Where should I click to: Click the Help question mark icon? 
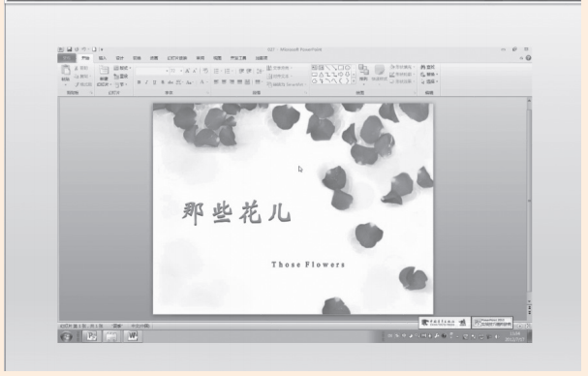pos(528,58)
